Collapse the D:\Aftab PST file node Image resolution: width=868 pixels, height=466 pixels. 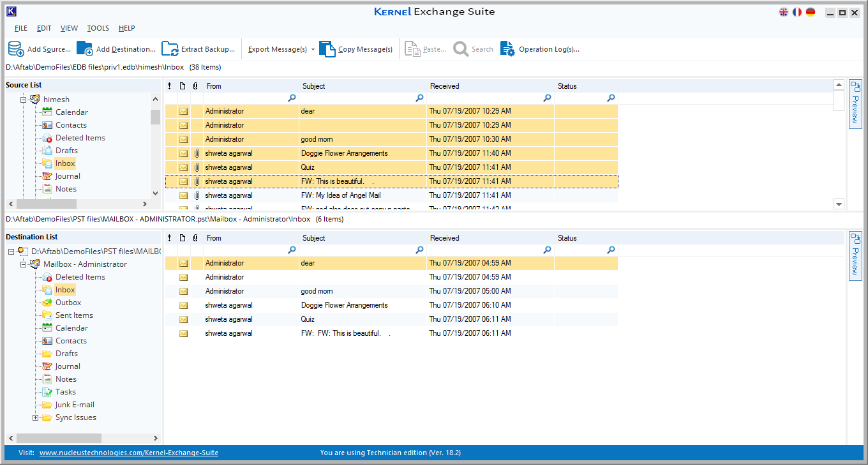(x=11, y=252)
